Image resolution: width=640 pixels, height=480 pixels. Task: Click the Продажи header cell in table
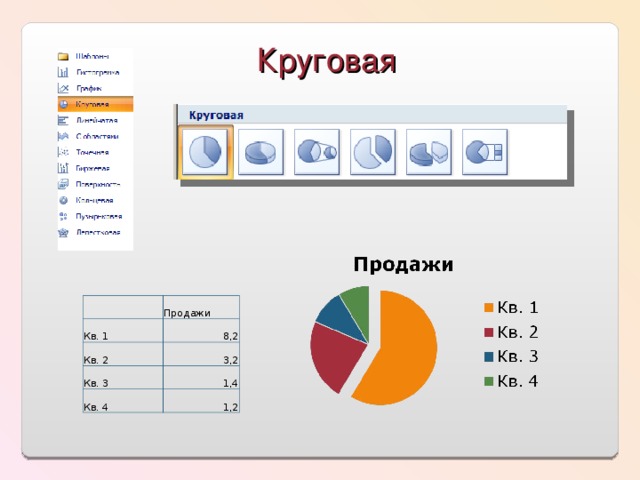click(201, 307)
